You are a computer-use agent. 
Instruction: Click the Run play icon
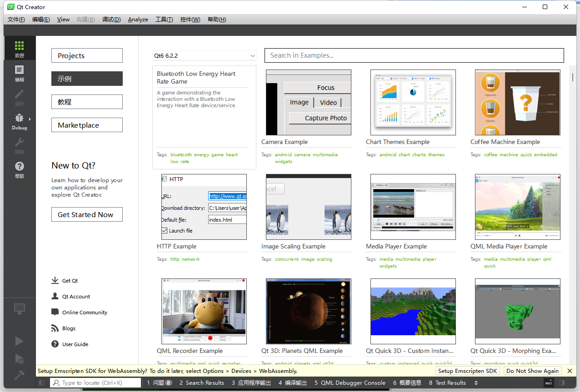click(19, 341)
